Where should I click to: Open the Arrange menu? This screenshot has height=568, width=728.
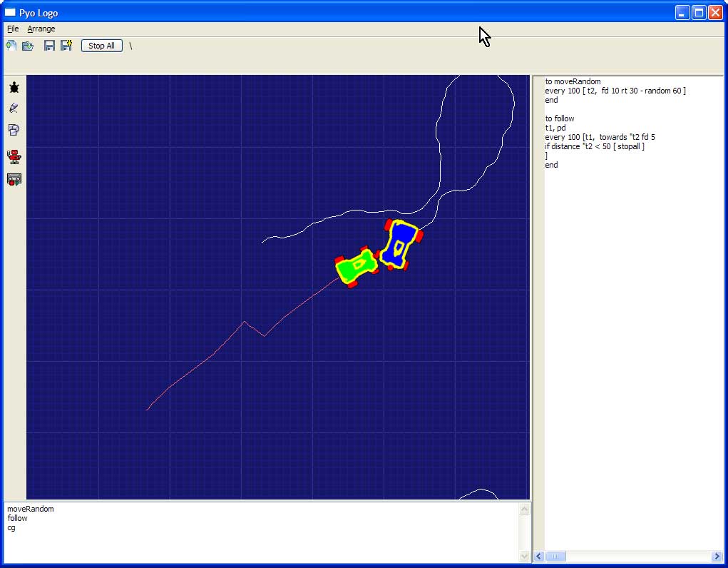tap(41, 29)
